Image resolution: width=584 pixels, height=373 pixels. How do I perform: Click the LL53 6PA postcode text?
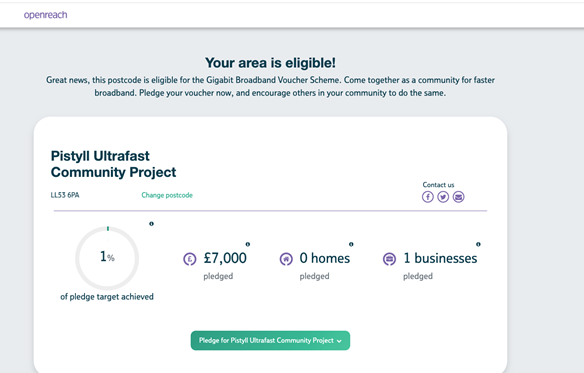tap(65, 195)
